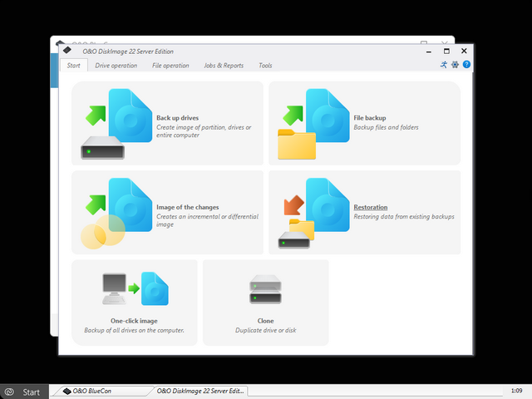Click the Back up drives icon

coord(112,123)
